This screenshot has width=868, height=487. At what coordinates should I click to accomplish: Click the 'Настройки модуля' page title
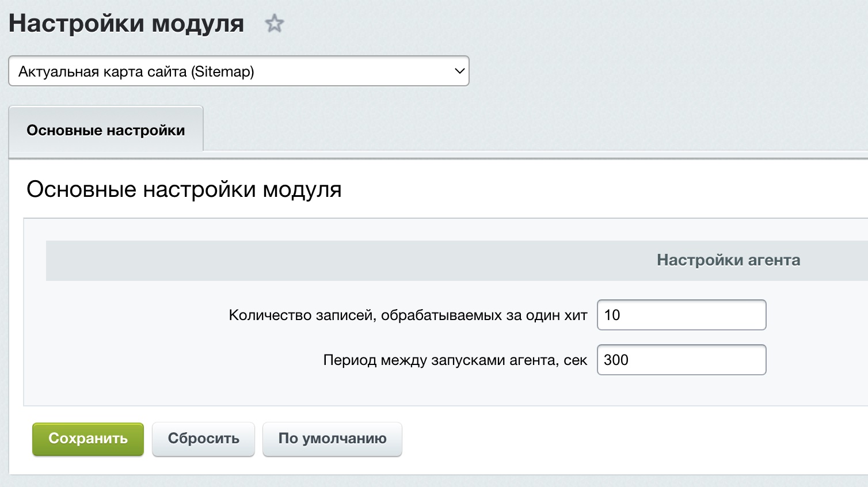(x=127, y=24)
